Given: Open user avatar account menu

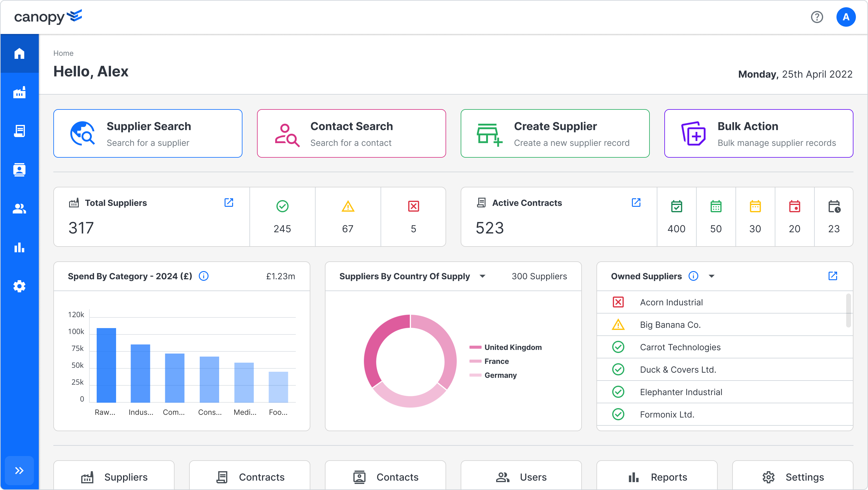Looking at the screenshot, I should [x=846, y=17].
